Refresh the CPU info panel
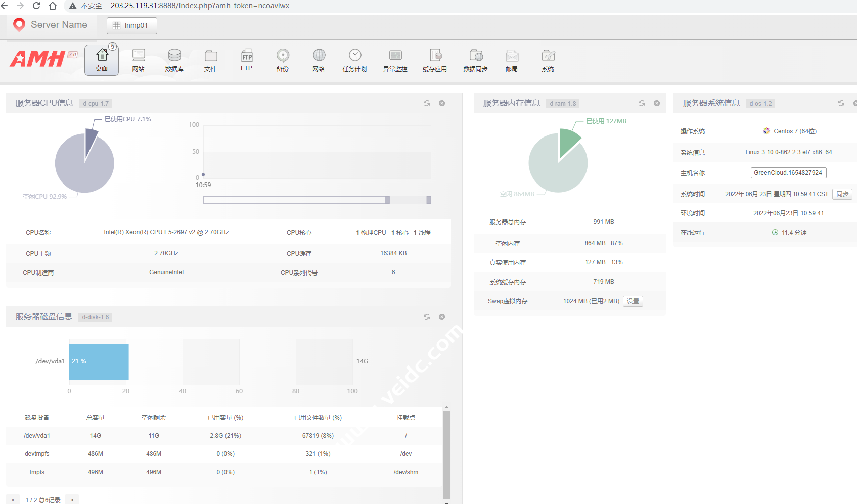 [427, 103]
